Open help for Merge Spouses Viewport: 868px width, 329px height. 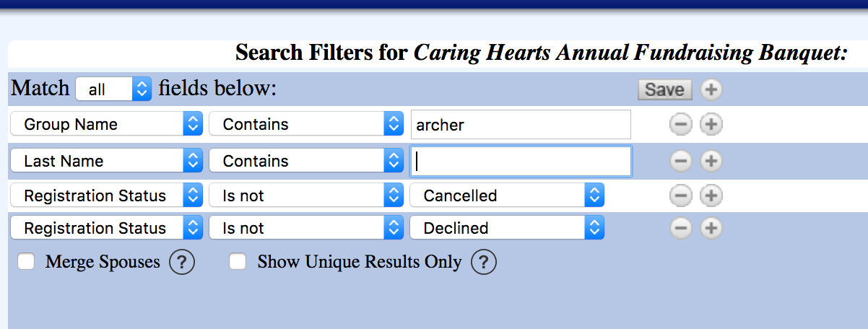pos(182,262)
